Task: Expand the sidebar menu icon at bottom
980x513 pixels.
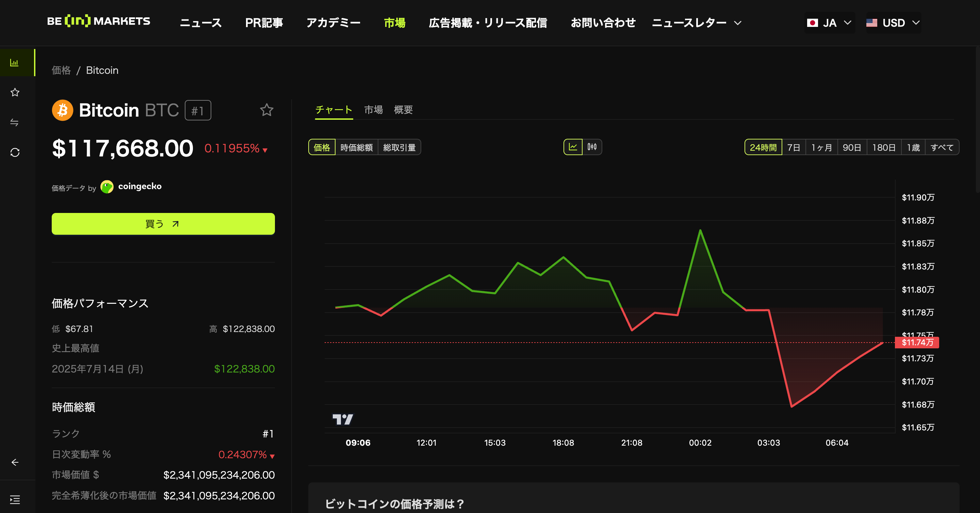Action: click(x=15, y=500)
